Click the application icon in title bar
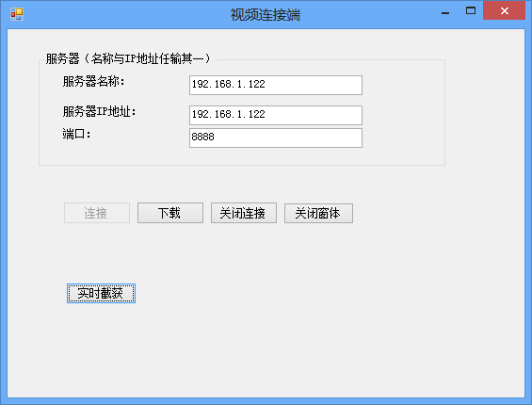 (17, 14)
